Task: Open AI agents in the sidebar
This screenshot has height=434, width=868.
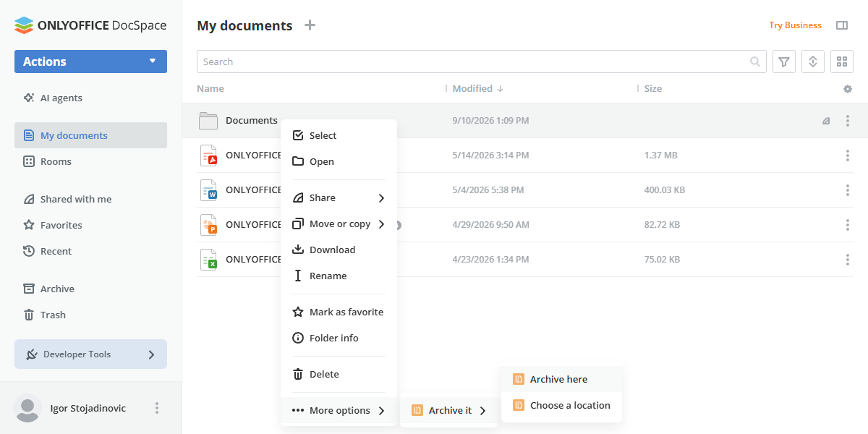Action: tap(90, 98)
